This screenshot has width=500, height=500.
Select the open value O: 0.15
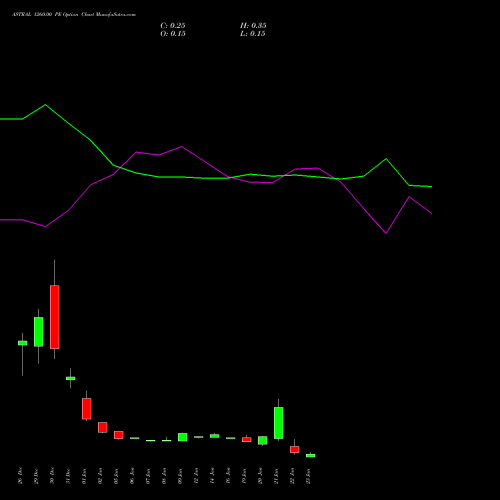[173, 34]
